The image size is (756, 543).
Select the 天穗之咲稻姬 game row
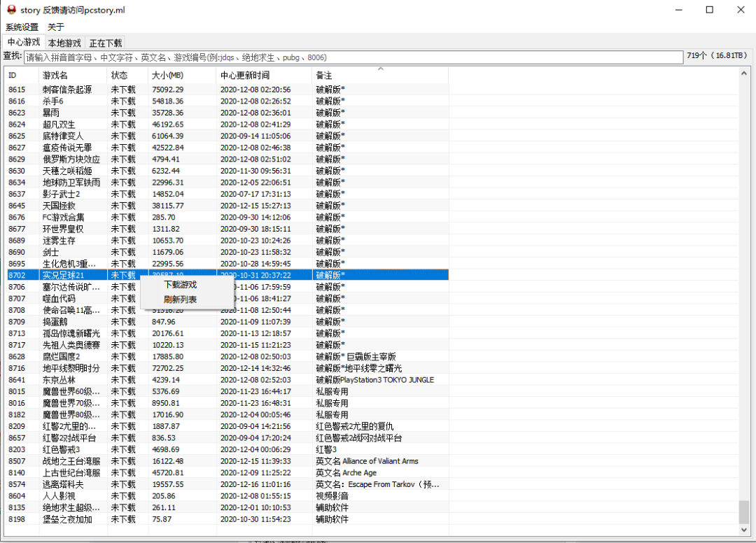coord(227,171)
